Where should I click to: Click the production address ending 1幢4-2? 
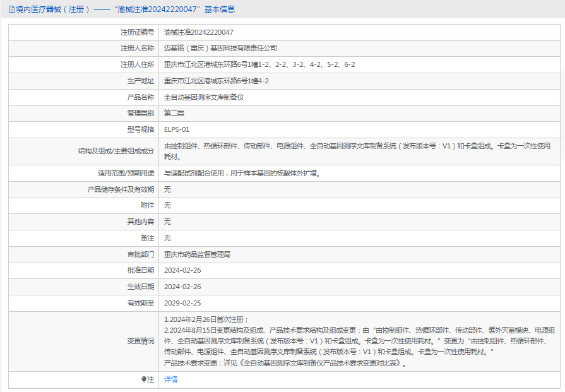click(216, 81)
